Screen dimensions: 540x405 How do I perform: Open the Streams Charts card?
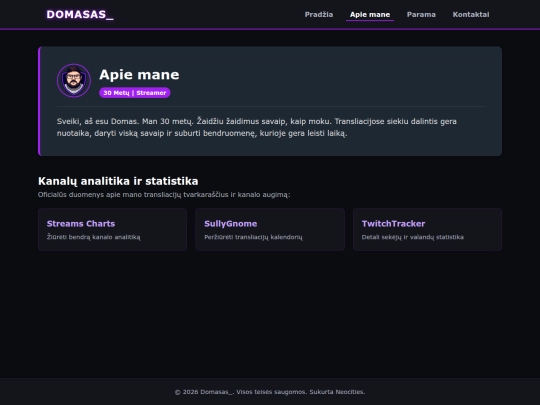[x=113, y=229]
